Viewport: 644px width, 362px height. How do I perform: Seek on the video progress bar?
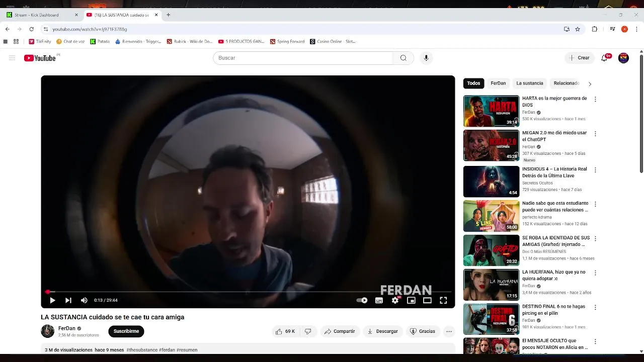pyautogui.click(x=248, y=292)
